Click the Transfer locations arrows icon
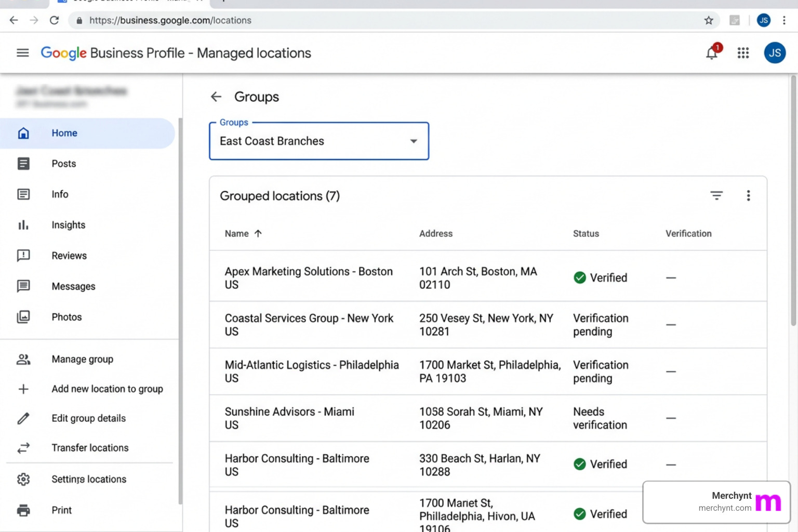798x532 pixels. [23, 447]
